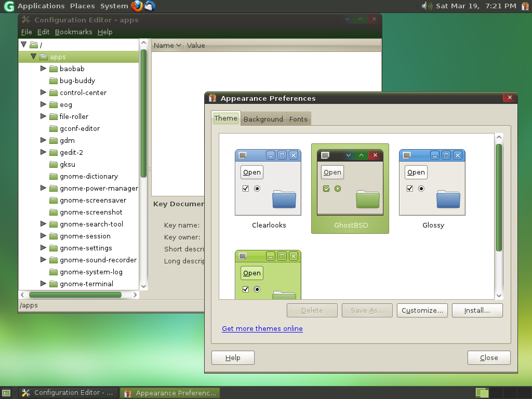Screen dimensions: 532x399
Task: Select the green theme thumbnail in the bottom row
Action: pyautogui.click(x=268, y=274)
